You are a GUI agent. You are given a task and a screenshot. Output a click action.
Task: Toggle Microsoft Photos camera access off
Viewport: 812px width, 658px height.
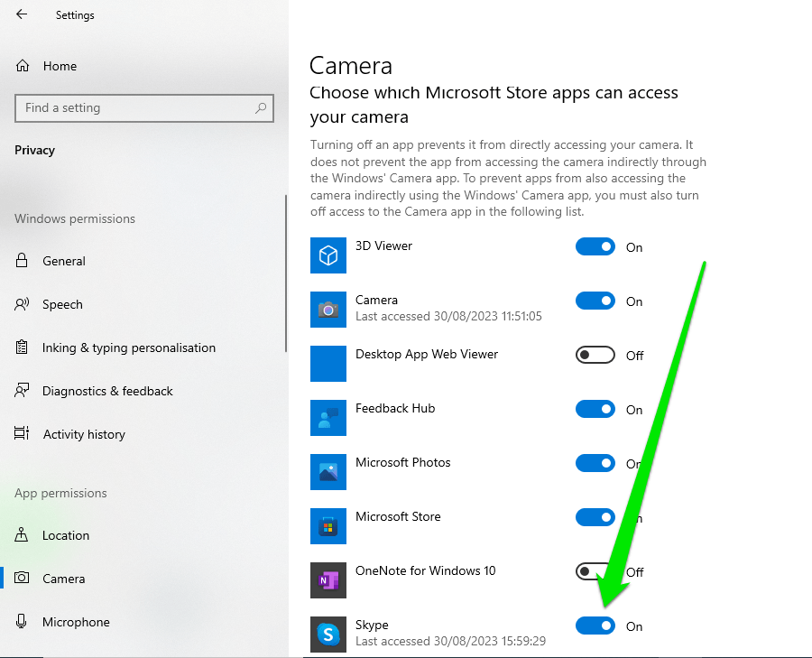pos(595,463)
